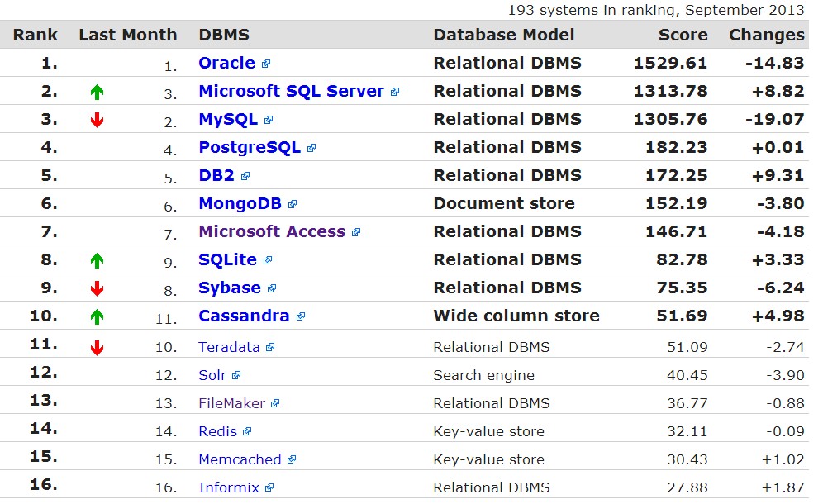The width and height of the screenshot is (823, 504).
Task: Open external link icon beside Informix
Action: click(x=269, y=487)
